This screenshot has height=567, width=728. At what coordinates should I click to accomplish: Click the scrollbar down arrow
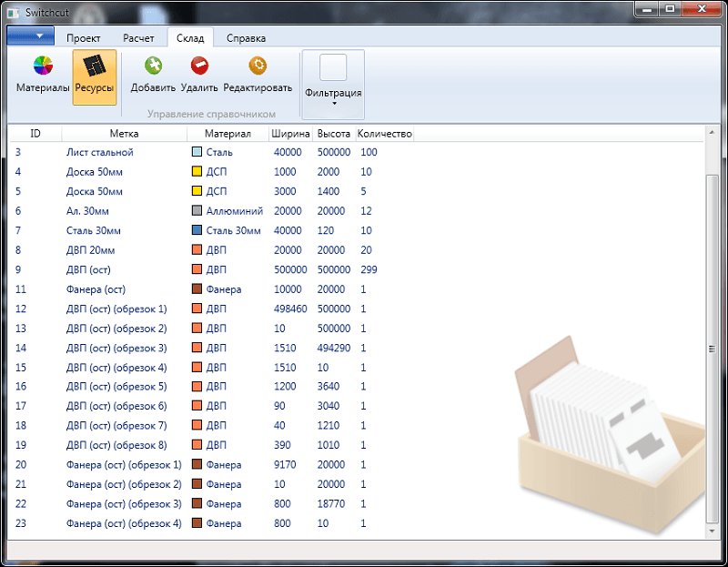[x=712, y=531]
